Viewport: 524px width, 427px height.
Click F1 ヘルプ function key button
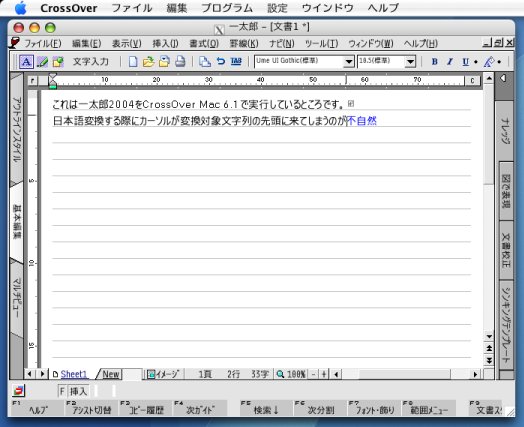[x=37, y=408]
